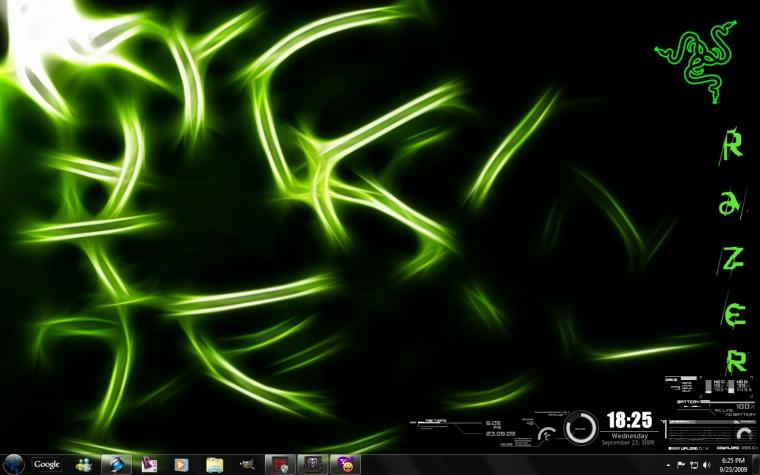
Task: Open the Start menu orb
Action: point(13,464)
